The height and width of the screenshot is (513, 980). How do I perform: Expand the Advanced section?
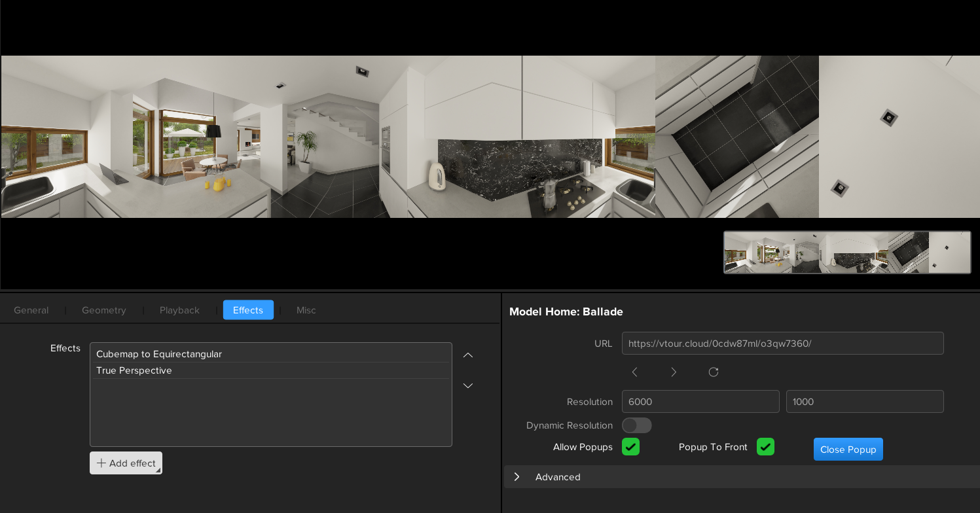(x=517, y=477)
